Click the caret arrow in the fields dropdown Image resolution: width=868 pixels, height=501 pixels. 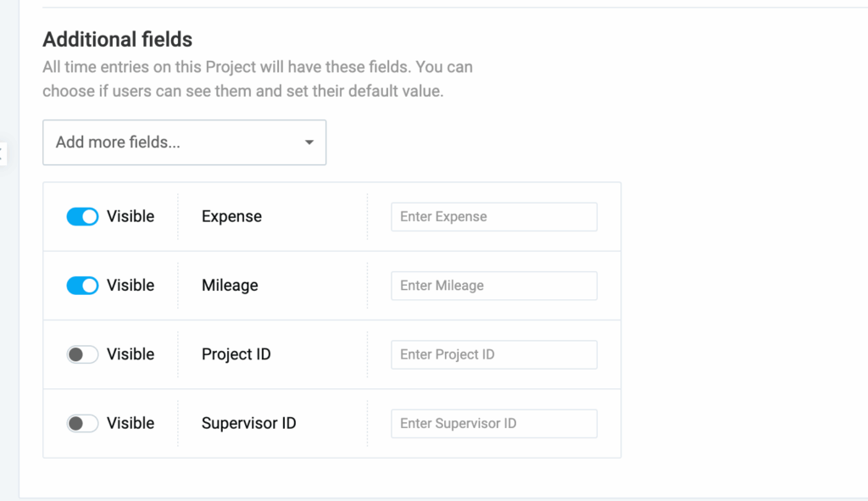(x=309, y=142)
